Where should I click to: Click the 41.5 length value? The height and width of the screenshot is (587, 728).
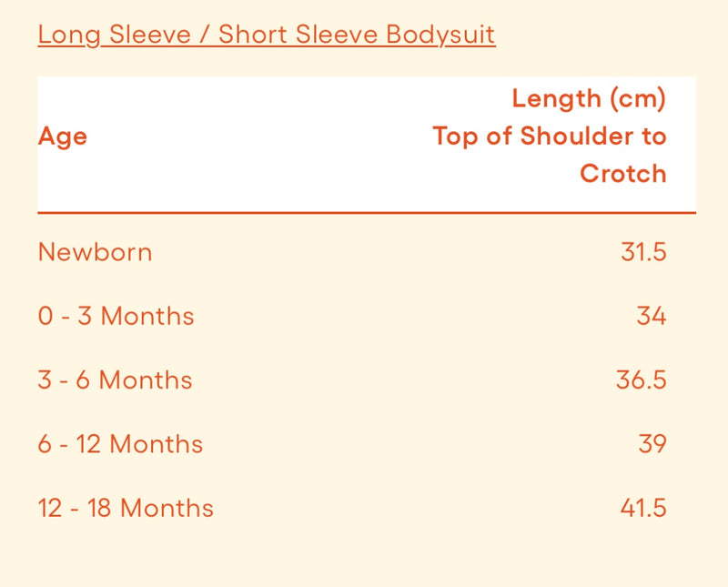pos(642,508)
